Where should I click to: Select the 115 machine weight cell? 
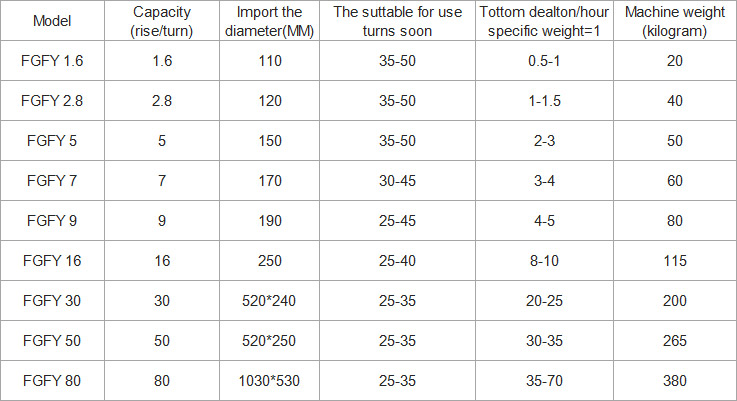674,260
